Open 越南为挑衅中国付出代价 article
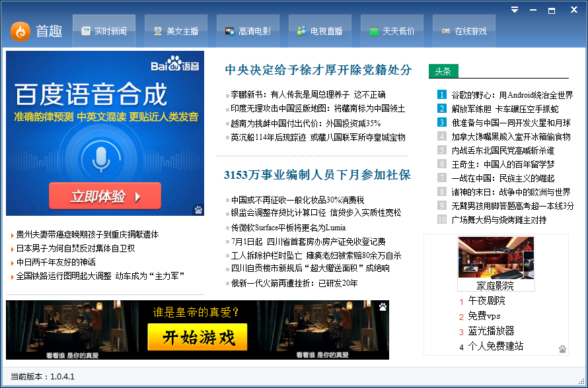Screen dimensions: 588x388 (306, 123)
